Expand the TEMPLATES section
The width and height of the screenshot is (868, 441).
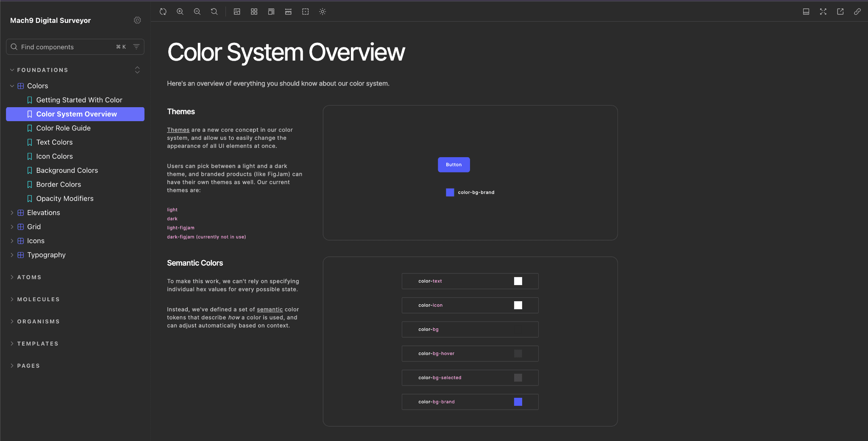pyautogui.click(x=34, y=344)
